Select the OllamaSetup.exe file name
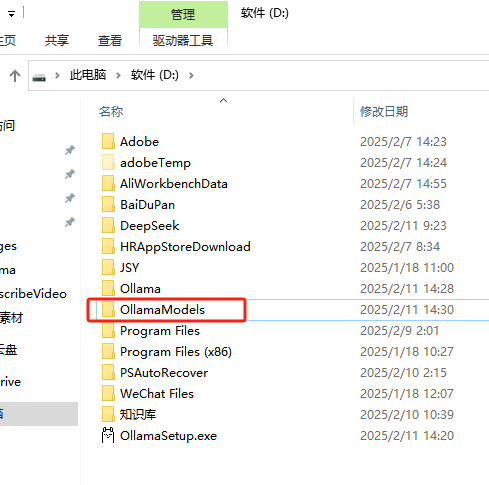The width and height of the screenshot is (489, 485). pyautogui.click(x=169, y=436)
